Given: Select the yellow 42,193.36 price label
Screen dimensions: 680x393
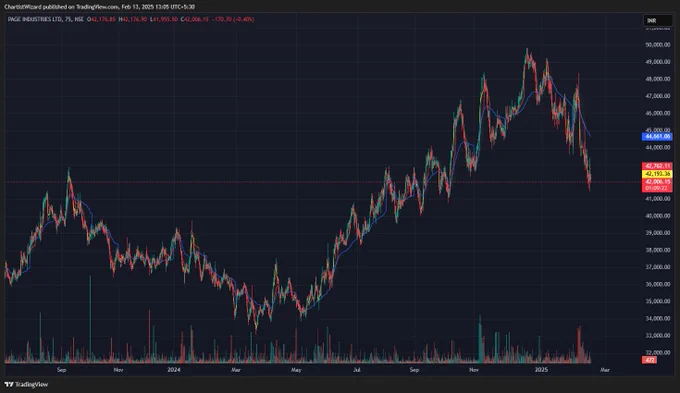Looking at the screenshot, I should (657, 174).
